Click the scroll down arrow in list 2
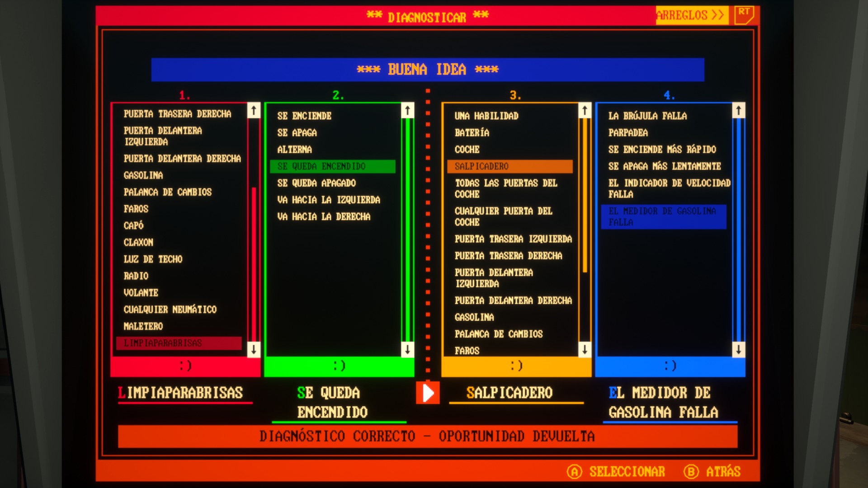The height and width of the screenshot is (488, 868). (407, 349)
